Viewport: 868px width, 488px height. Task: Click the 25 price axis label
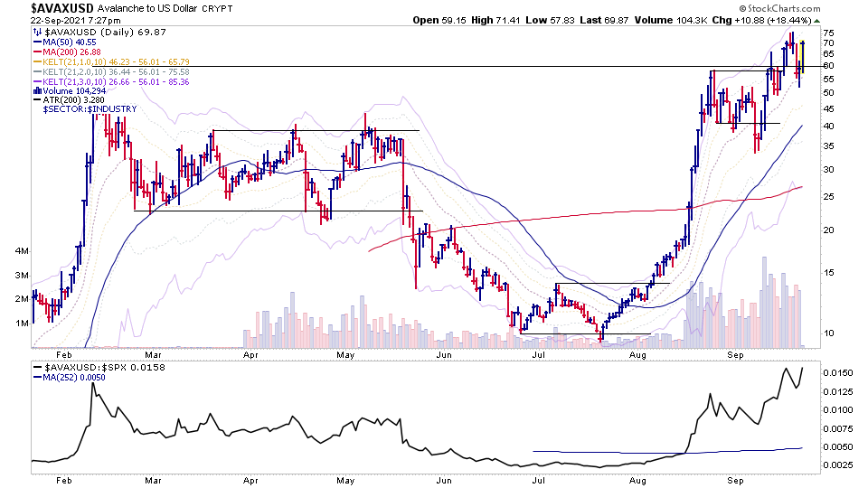[828, 197]
